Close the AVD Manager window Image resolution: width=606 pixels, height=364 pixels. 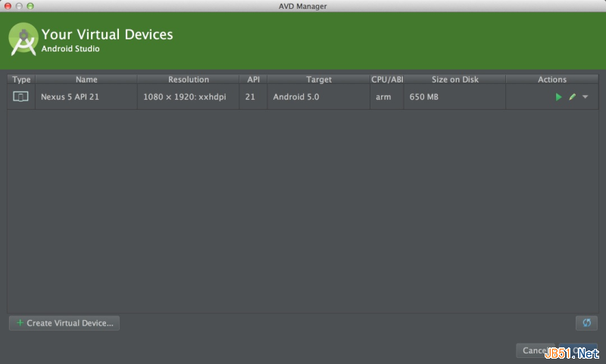8,6
